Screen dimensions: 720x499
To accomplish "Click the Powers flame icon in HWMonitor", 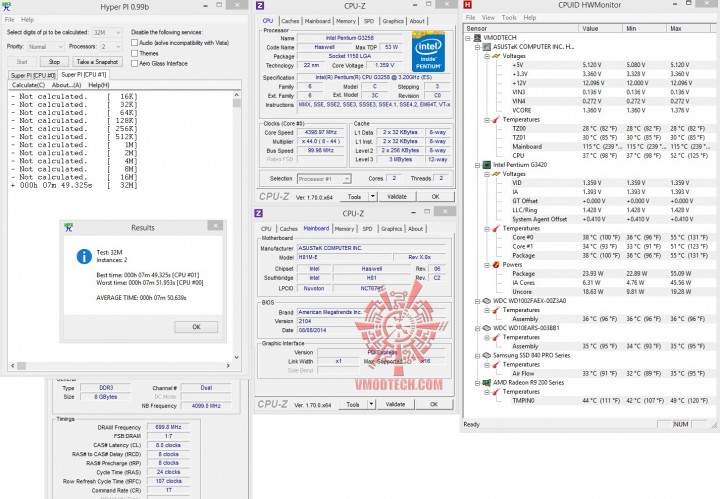I will pos(496,265).
